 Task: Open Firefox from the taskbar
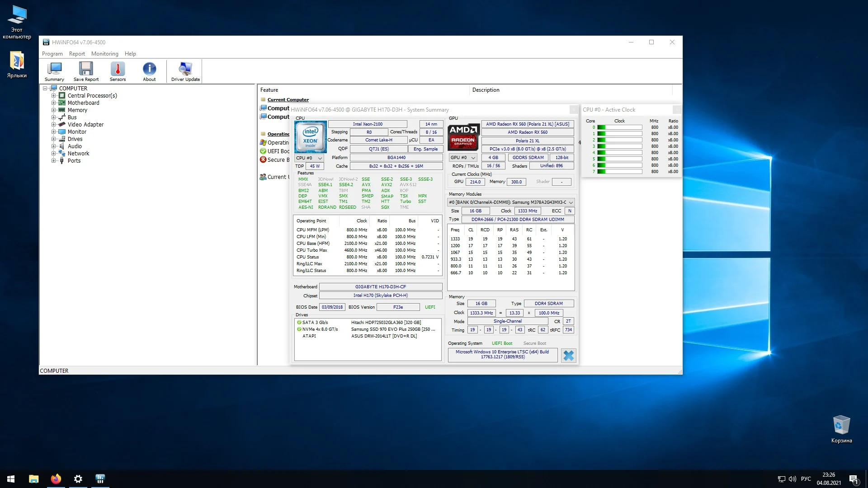click(56, 479)
